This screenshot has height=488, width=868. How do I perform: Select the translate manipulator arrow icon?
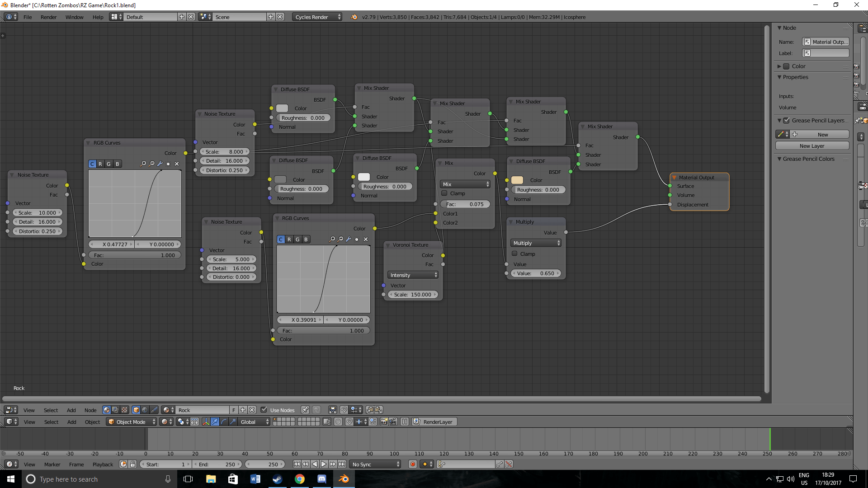click(x=215, y=422)
